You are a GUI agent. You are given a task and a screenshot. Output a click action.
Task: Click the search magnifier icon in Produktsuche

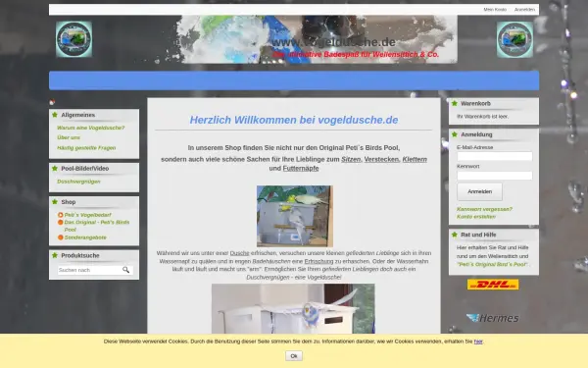(126, 270)
